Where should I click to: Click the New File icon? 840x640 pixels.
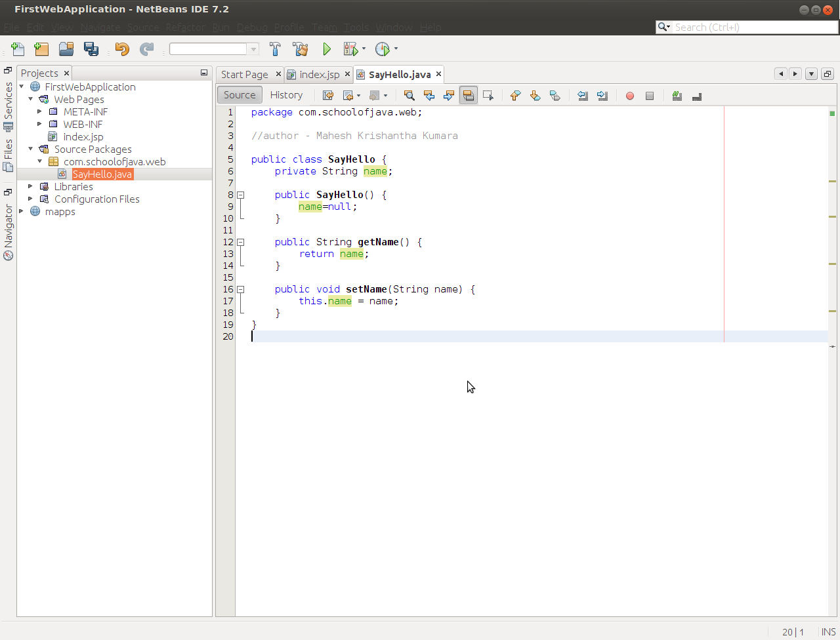point(18,49)
